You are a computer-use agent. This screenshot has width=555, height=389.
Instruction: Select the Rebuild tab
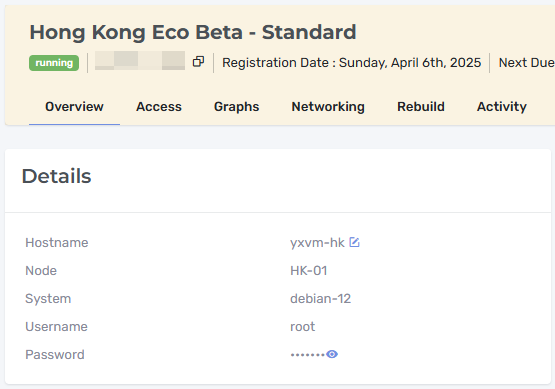[x=421, y=107]
